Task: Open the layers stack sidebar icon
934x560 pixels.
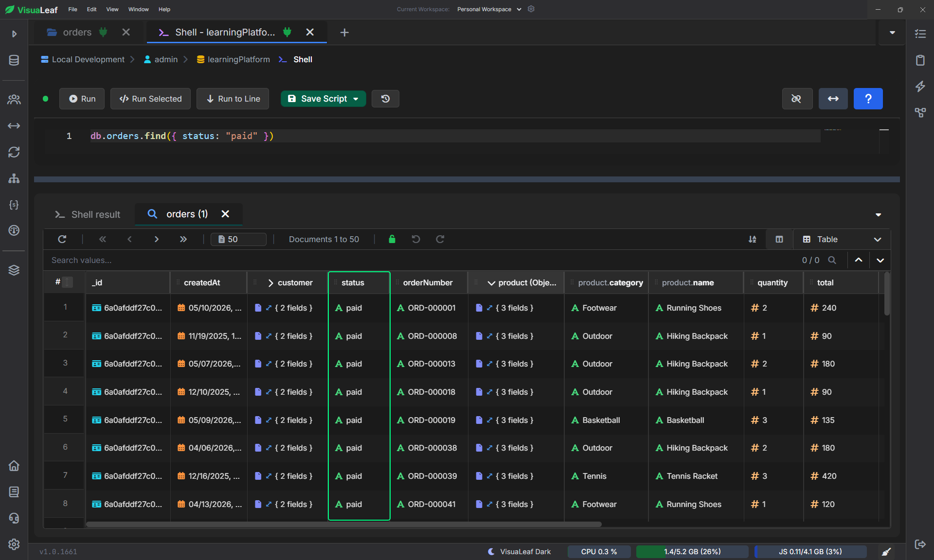Action: 14,270
